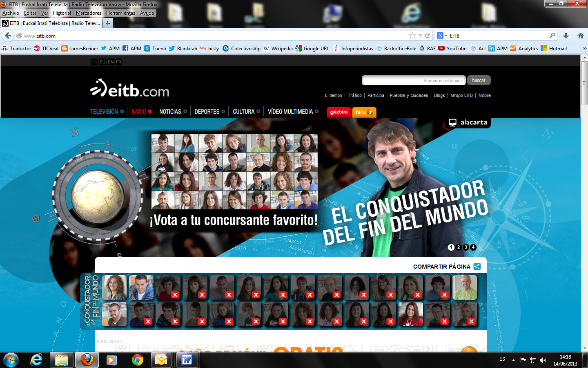The width and height of the screenshot is (588, 368).
Task: Go to the Firefox home page icon
Action: click(x=581, y=36)
